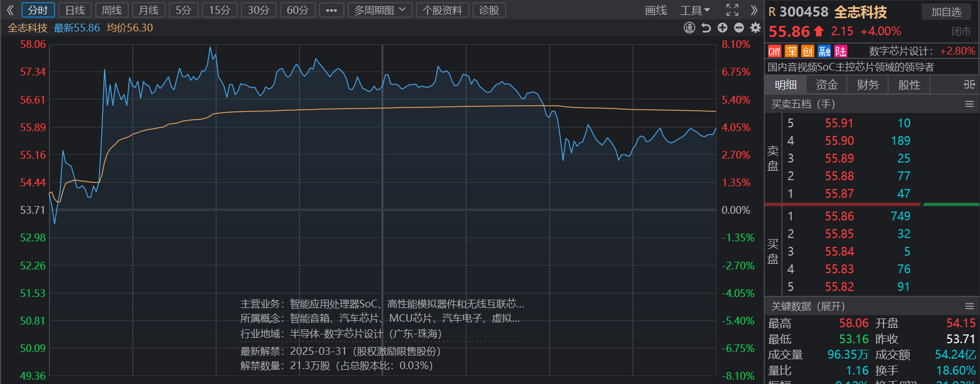Click buy level 5 price 55.82
The image size is (980, 384).
pyautogui.click(x=839, y=287)
